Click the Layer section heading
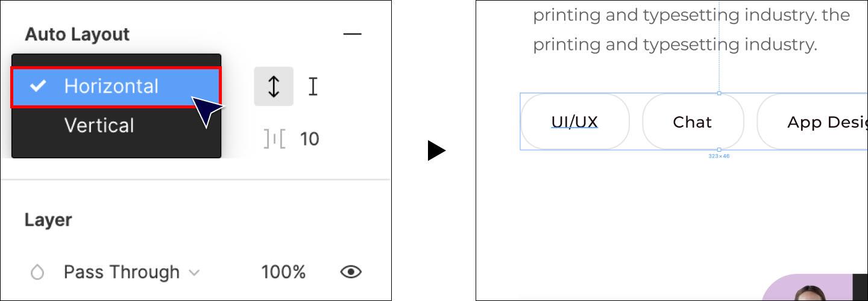The width and height of the screenshot is (868, 301). click(48, 220)
